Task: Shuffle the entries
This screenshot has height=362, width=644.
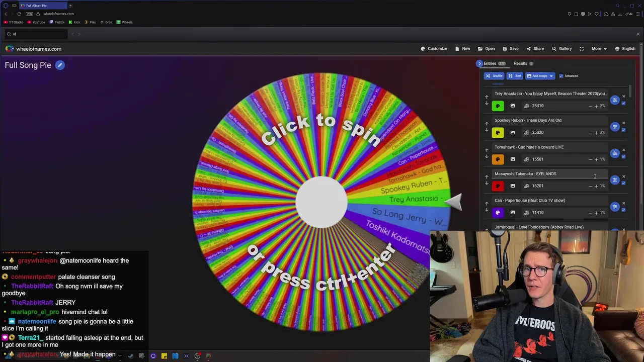Action: (494, 76)
